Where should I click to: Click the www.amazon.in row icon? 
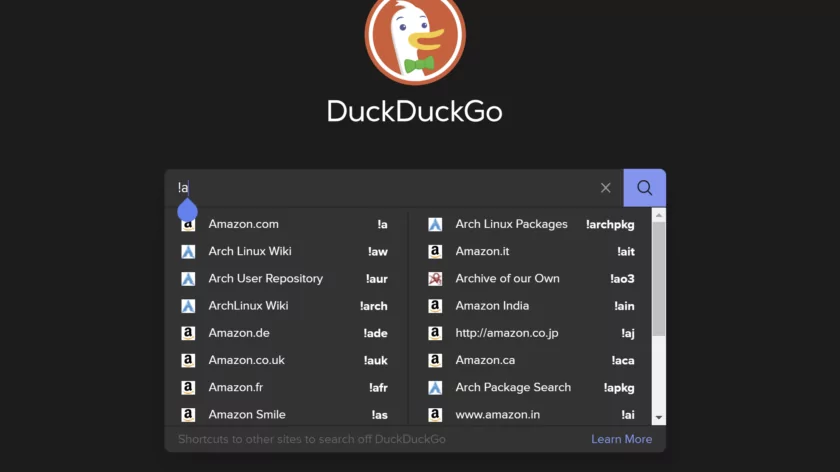(x=435, y=415)
